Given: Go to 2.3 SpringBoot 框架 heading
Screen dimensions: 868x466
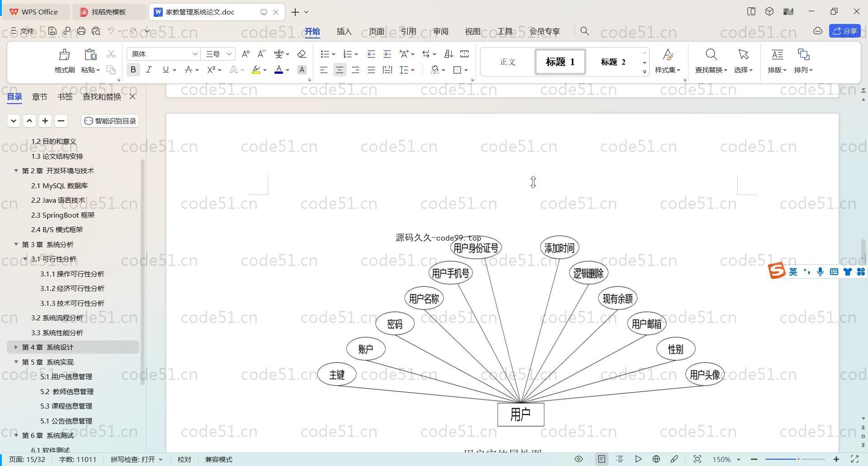Looking at the screenshot, I should (63, 215).
